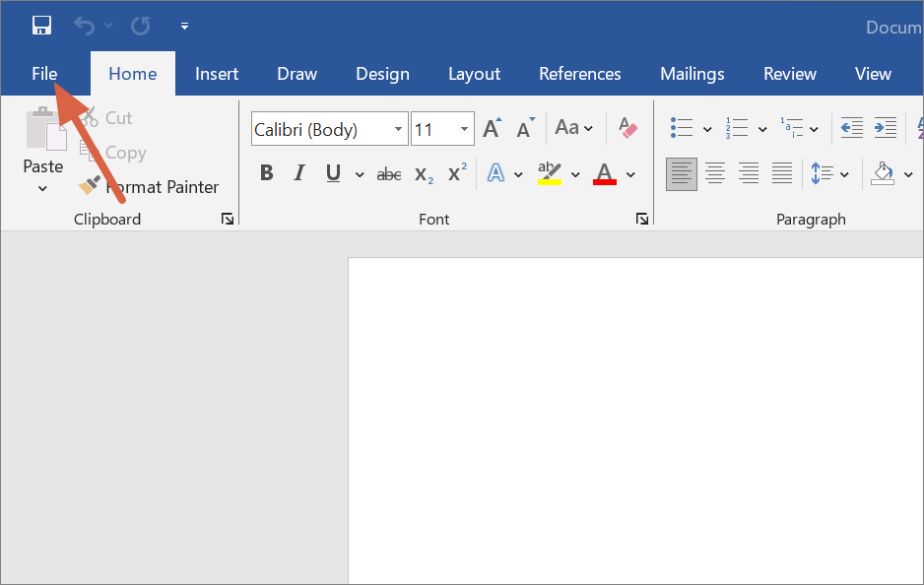This screenshot has height=585, width=924.
Task: Click the Clear All Formatting eraser icon
Action: (627, 128)
